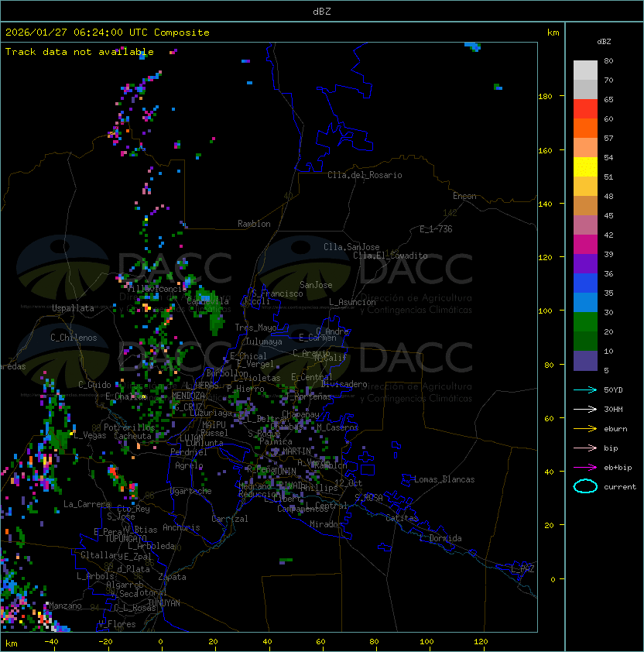Click the timestamp text at top left
644x652 pixels.
pyautogui.click(x=107, y=33)
